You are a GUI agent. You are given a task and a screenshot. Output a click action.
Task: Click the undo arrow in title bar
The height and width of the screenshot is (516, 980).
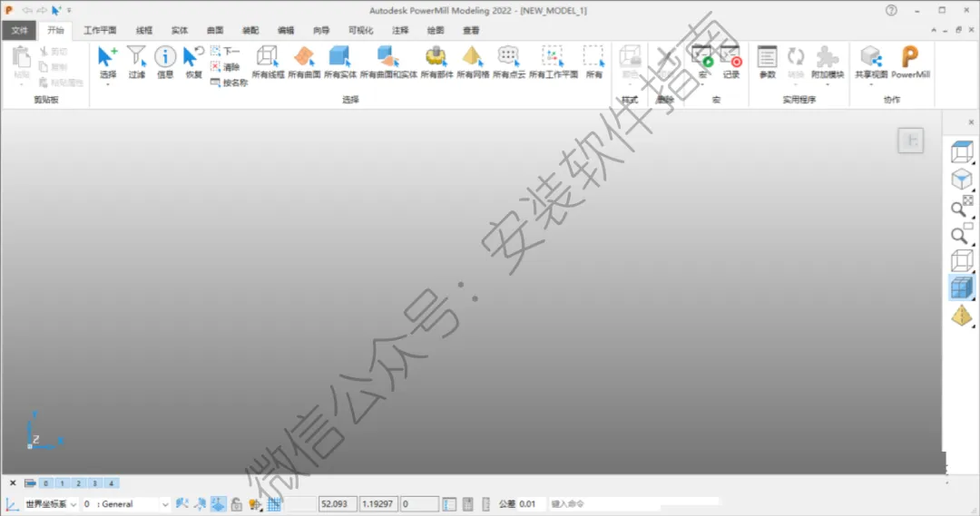pos(27,10)
